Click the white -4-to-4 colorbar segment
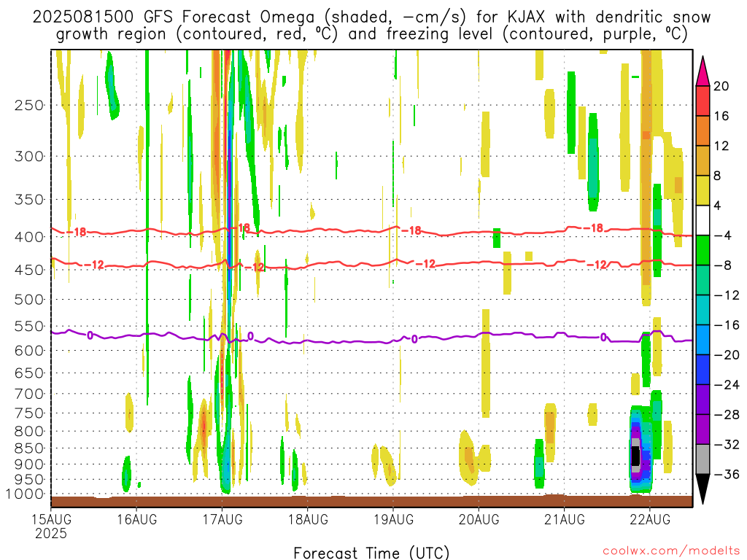 [x=703, y=220]
